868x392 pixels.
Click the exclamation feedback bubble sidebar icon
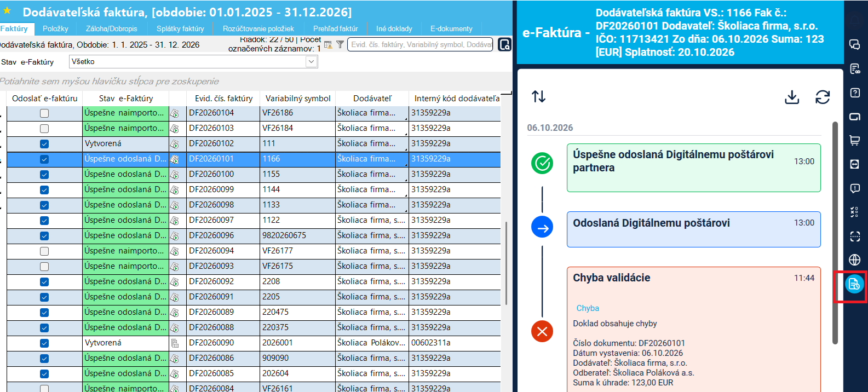(855, 188)
